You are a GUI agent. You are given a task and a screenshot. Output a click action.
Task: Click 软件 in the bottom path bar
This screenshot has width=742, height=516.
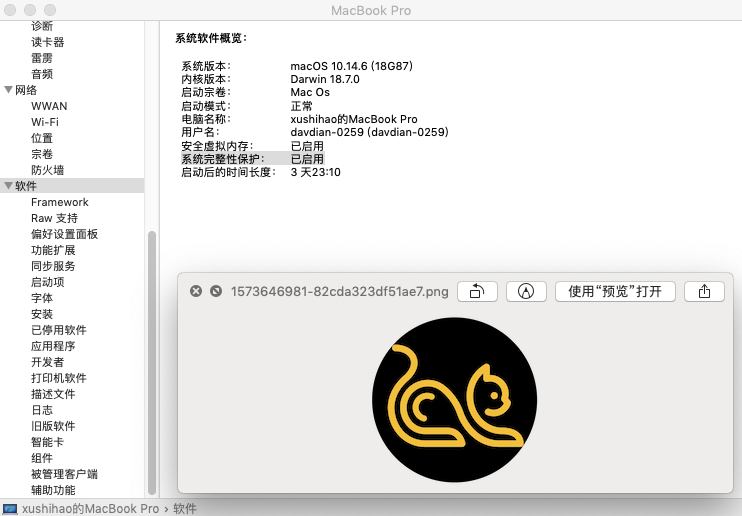(x=185, y=508)
